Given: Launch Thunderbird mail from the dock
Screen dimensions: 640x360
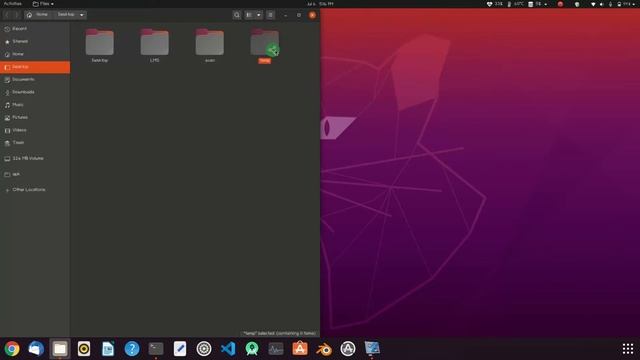Looking at the screenshot, I should click(x=36, y=349).
